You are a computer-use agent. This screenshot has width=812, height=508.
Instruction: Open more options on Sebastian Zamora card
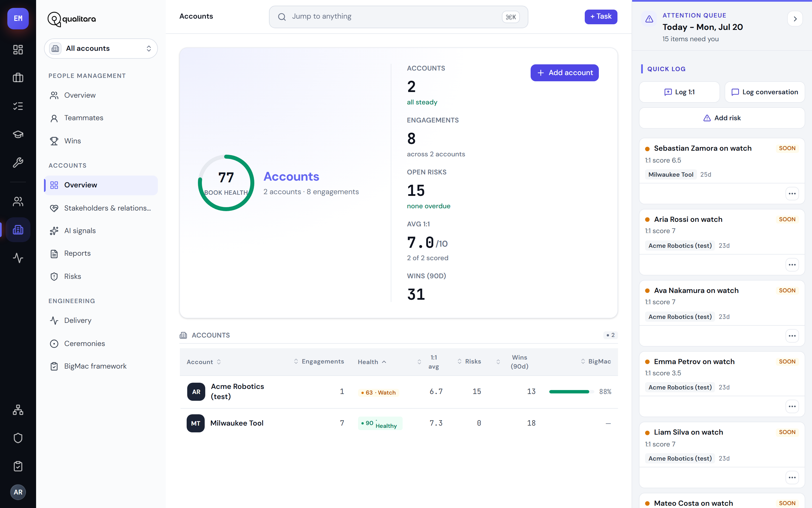point(792,194)
